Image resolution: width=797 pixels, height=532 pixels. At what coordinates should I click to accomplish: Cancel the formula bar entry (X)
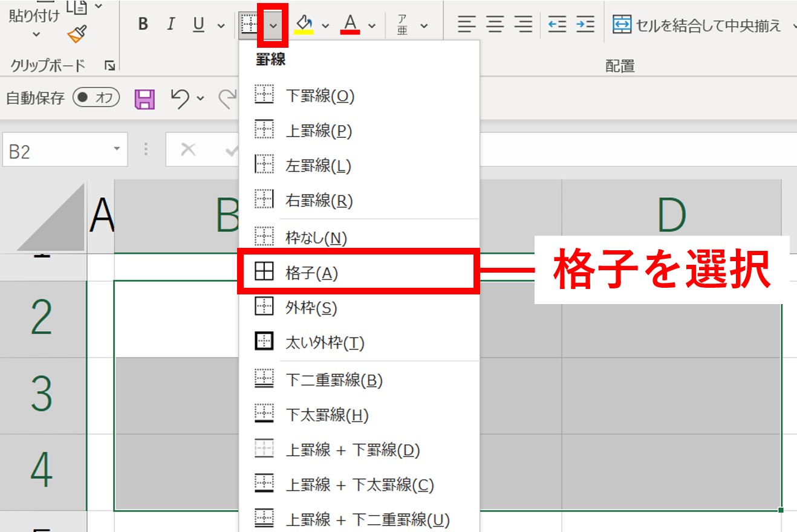pos(188,149)
